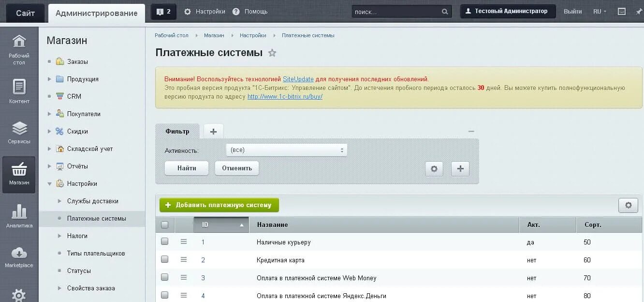Select Налоги in the sidebar
This screenshot has height=302, width=644.
[x=77, y=236]
